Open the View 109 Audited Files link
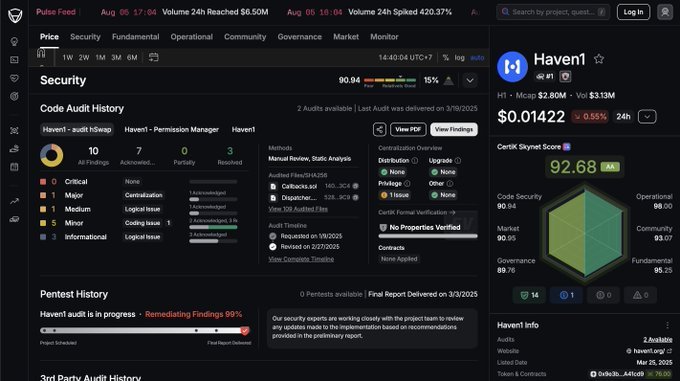 [x=298, y=209]
